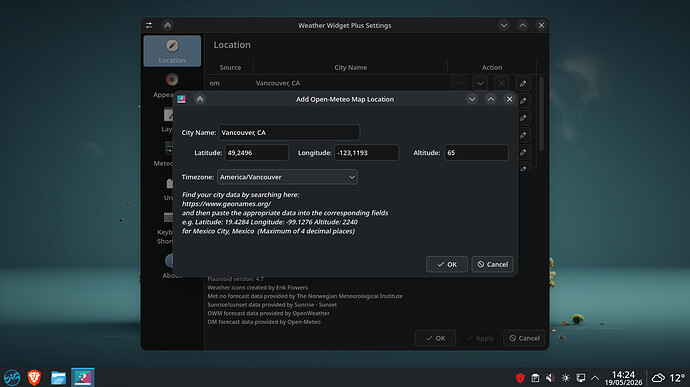Viewport: 690px width, 387px height.
Task: Confirm the Add Open-Meteo Map Location dialog with OK
Action: click(x=447, y=264)
